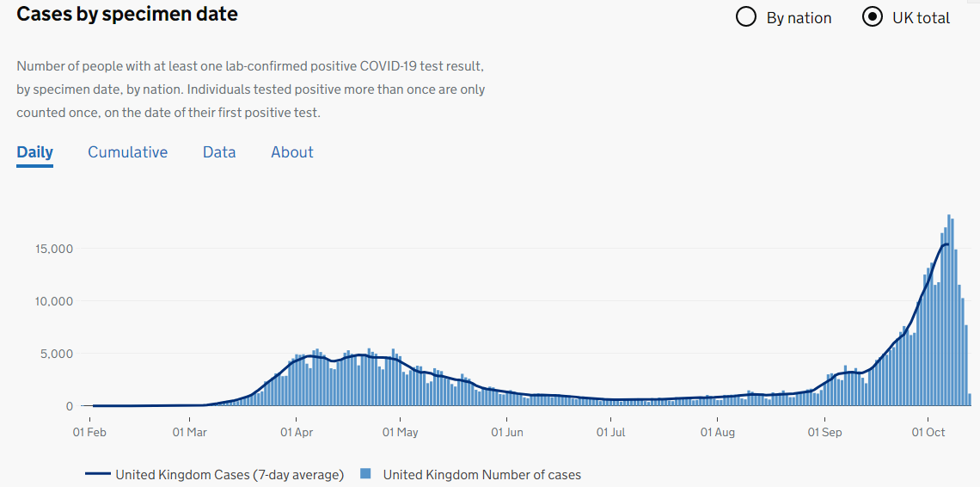Toggle United Kingdom Cases (7-day average) legend label
The image size is (980, 487).
click(230, 474)
